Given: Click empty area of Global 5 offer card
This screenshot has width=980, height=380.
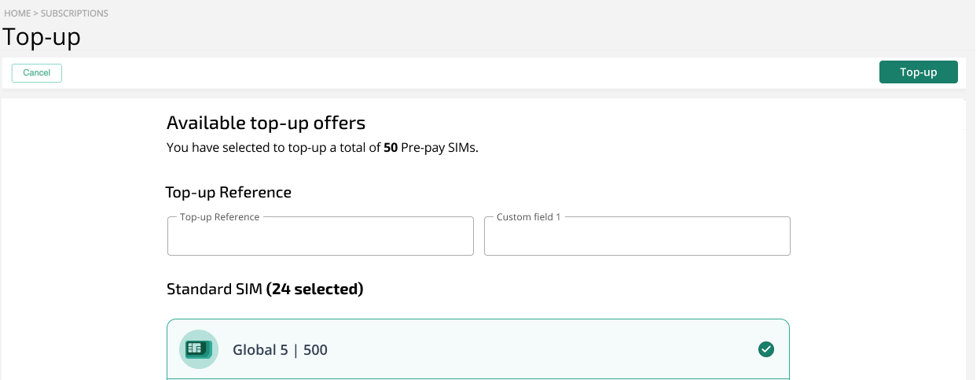Looking at the screenshot, I should (542, 349).
